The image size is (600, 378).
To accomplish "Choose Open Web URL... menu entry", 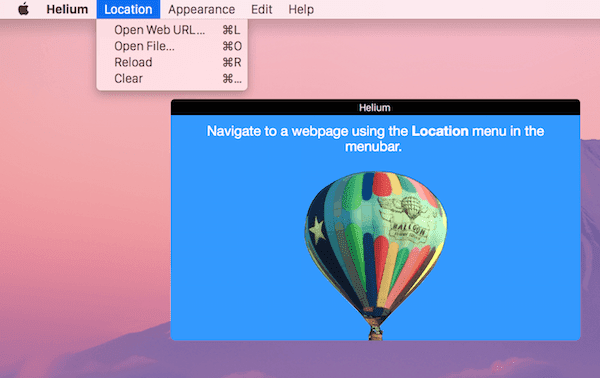I will 172,30.
